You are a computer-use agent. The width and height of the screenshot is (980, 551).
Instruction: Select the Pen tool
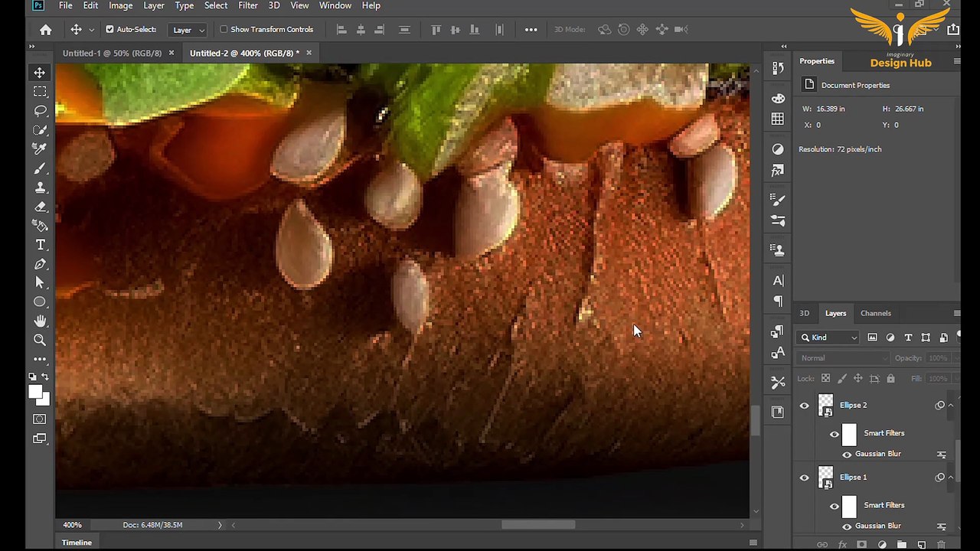coord(40,264)
